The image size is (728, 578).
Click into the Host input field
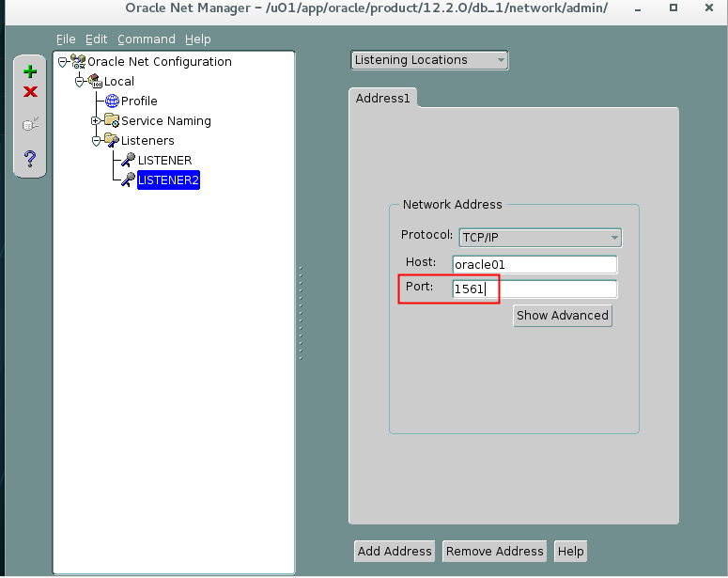point(534,265)
